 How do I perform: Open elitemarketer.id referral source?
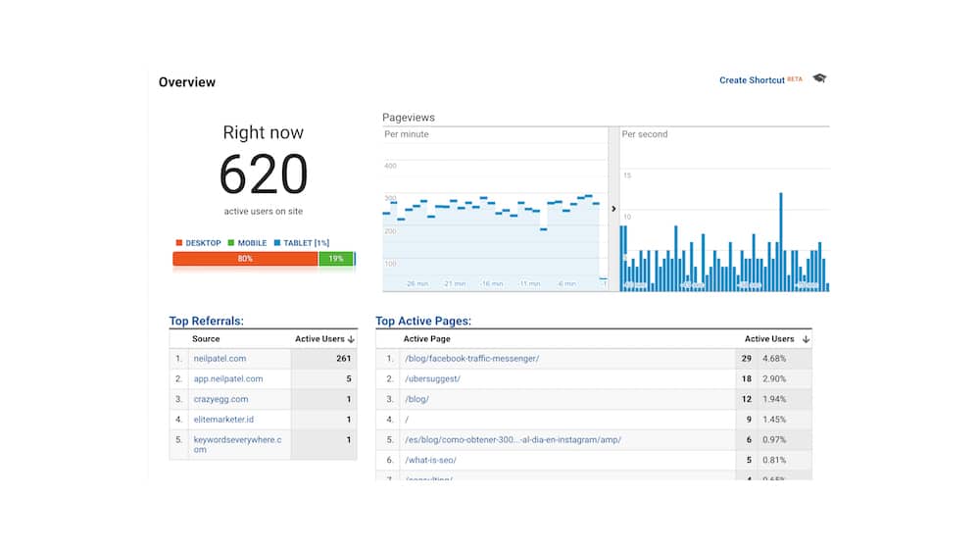click(x=223, y=420)
